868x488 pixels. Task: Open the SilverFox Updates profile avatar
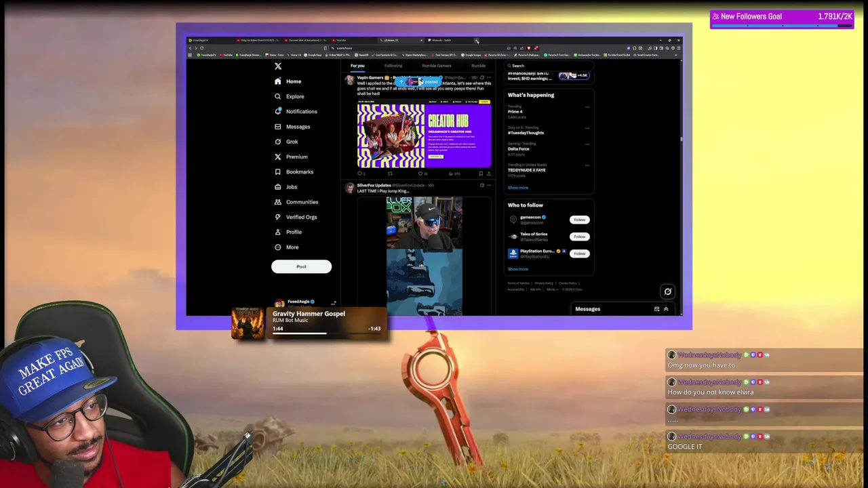pos(350,188)
